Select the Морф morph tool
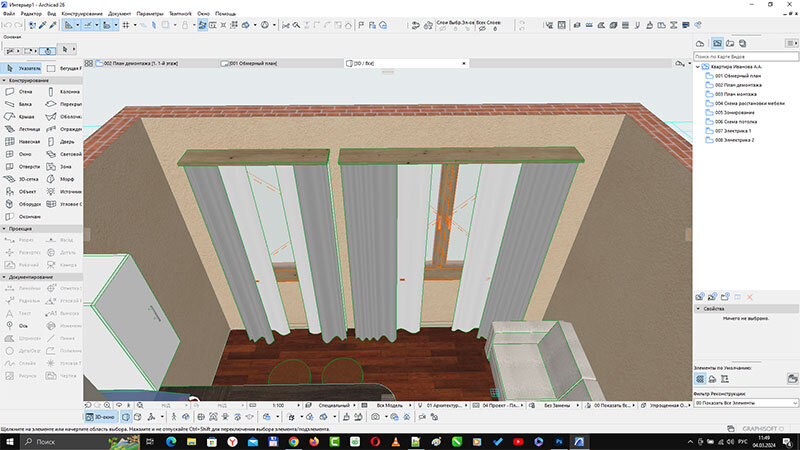 click(63, 179)
